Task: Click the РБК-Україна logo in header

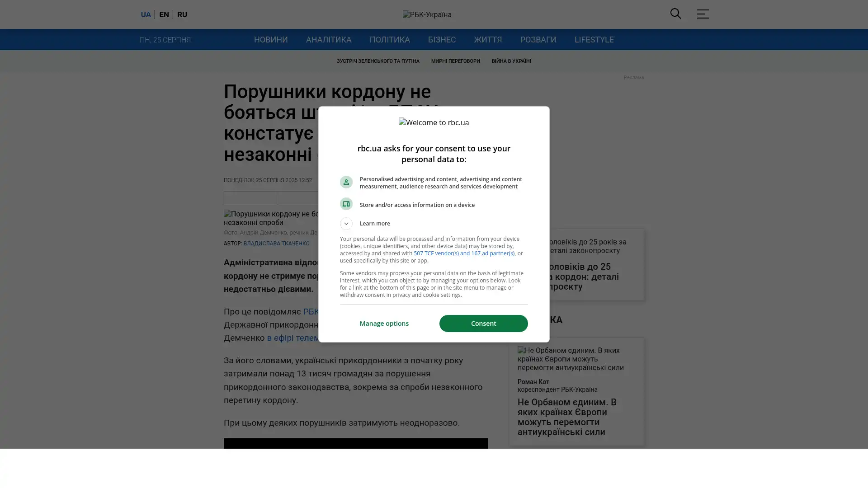Action: point(427,14)
